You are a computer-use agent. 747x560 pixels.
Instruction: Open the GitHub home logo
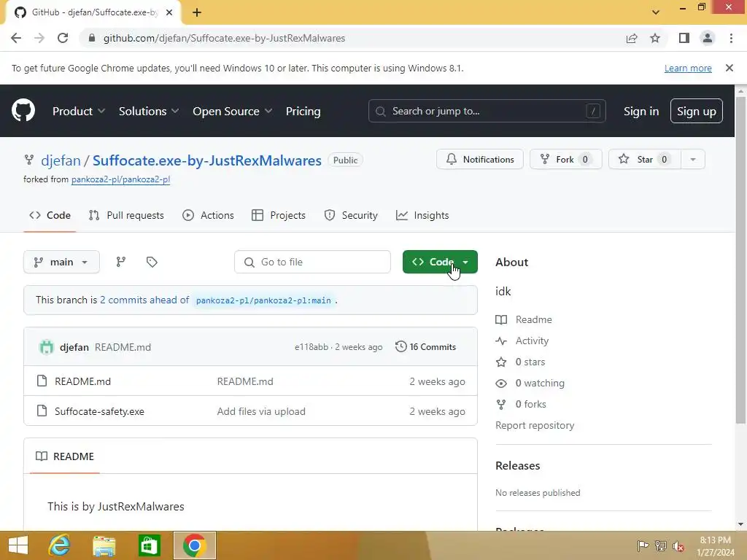click(x=23, y=111)
